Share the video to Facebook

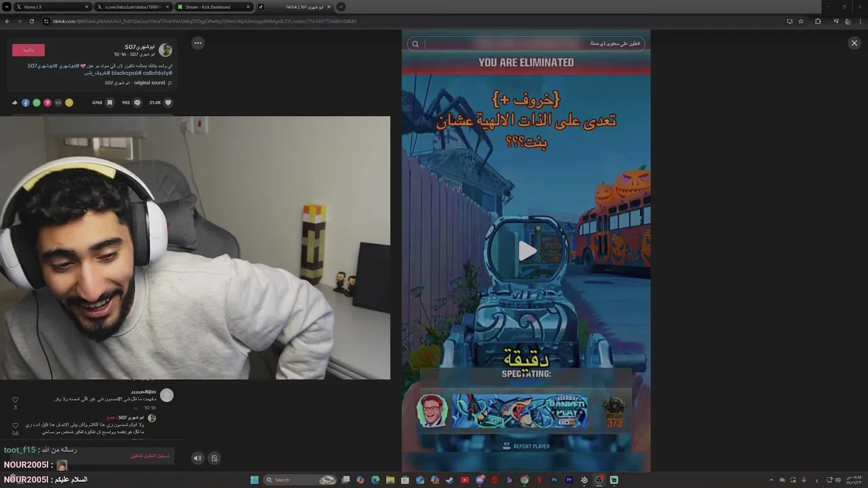[x=26, y=102]
